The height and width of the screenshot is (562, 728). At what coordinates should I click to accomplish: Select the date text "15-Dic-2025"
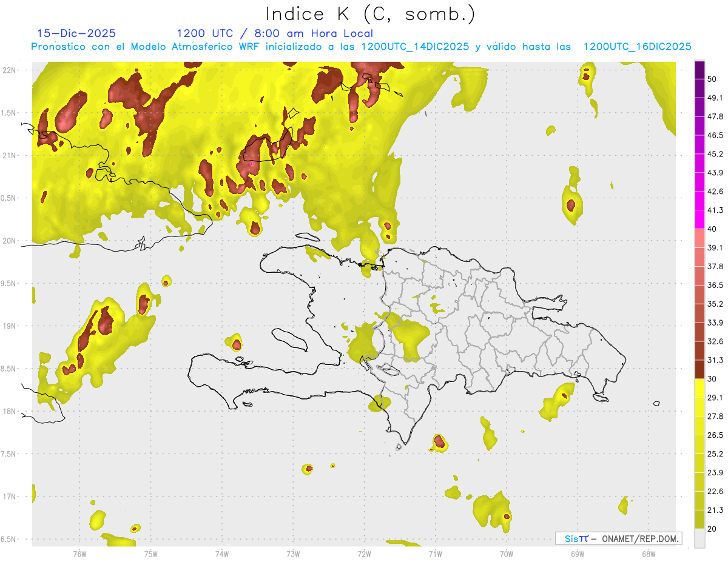click(x=76, y=33)
